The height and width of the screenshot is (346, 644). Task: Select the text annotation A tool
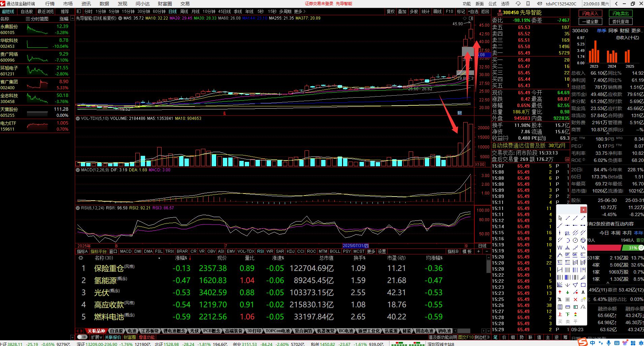[583, 292]
